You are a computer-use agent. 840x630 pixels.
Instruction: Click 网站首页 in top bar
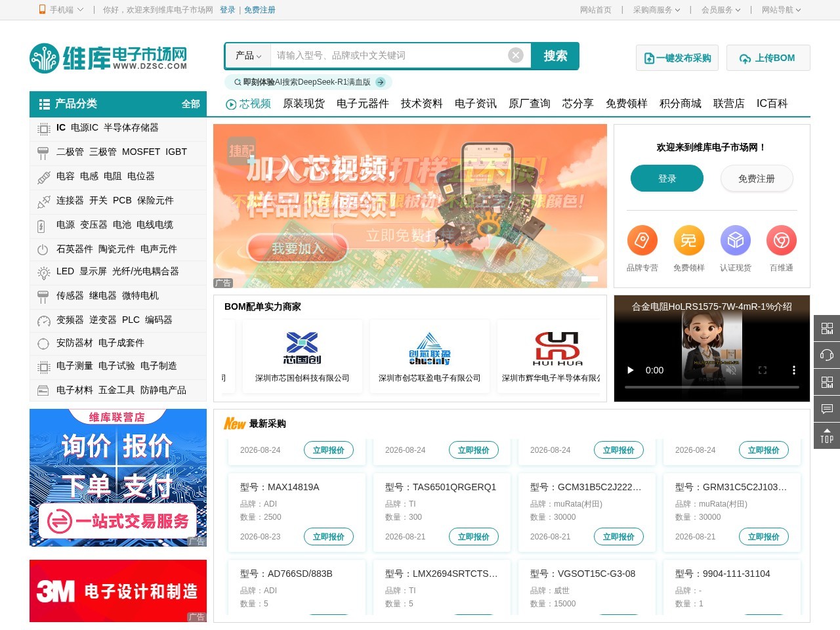point(596,10)
